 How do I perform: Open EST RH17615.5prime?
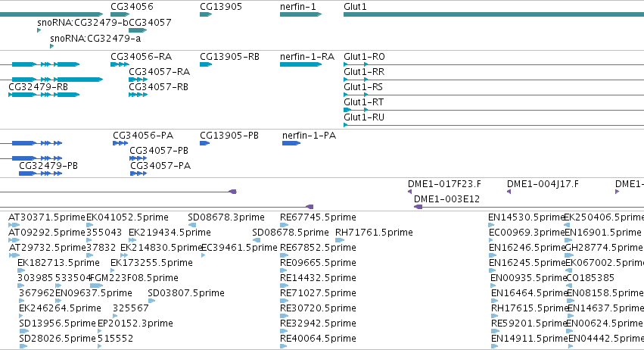pyautogui.click(x=530, y=308)
